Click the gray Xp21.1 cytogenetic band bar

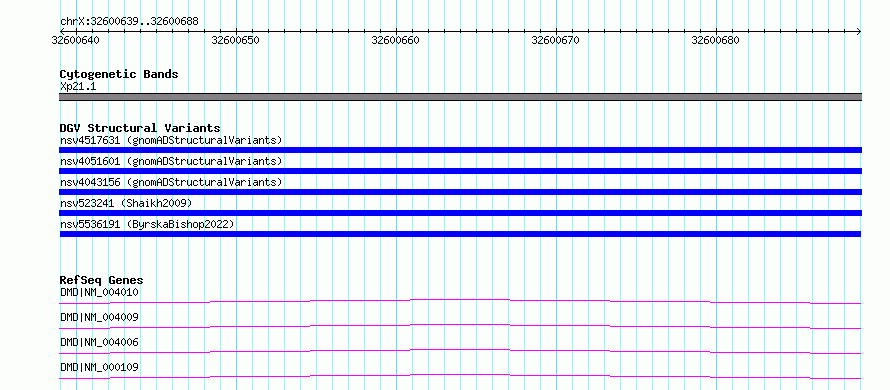pyautogui.click(x=460, y=97)
